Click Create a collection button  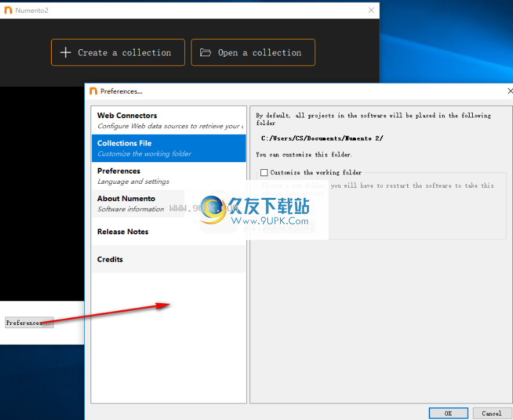tap(118, 52)
